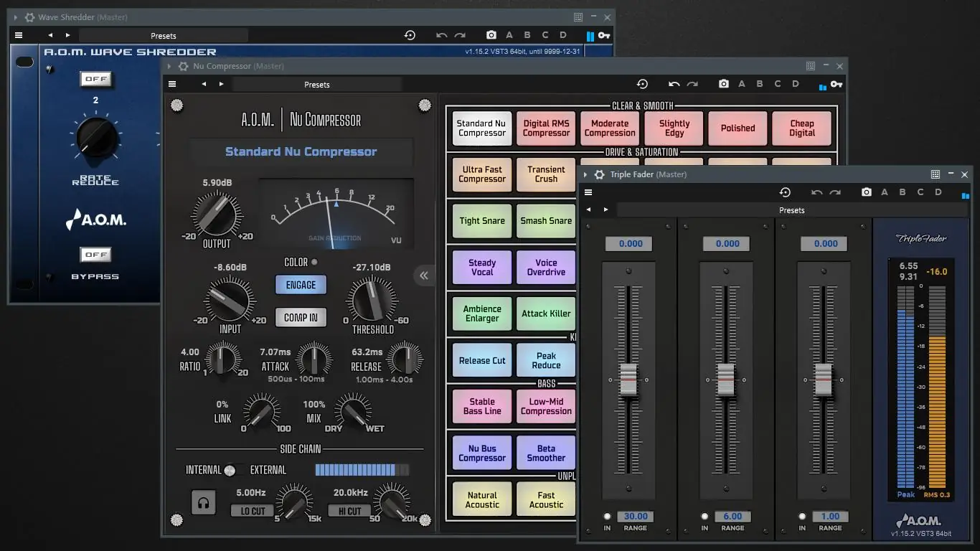Screen dimensions: 980x551
Task: Go to previous preset in Wave Shredder
Action: [50, 35]
